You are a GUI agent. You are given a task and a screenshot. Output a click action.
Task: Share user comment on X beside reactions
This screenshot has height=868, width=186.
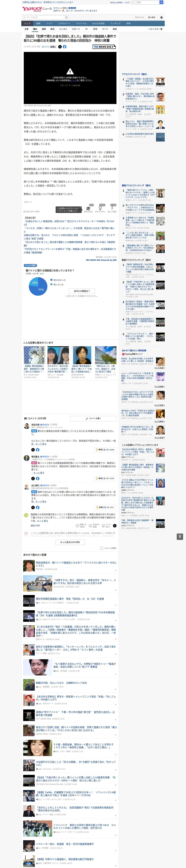coord(115,526)
